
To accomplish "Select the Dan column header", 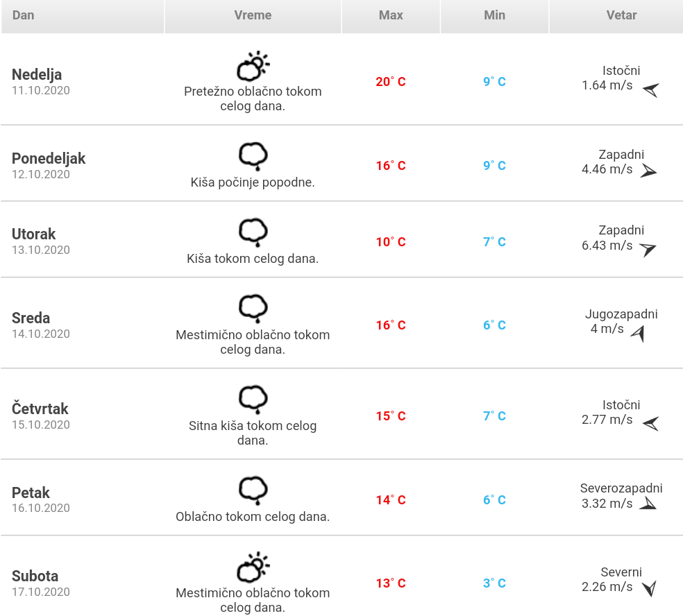I will click(x=83, y=17).
